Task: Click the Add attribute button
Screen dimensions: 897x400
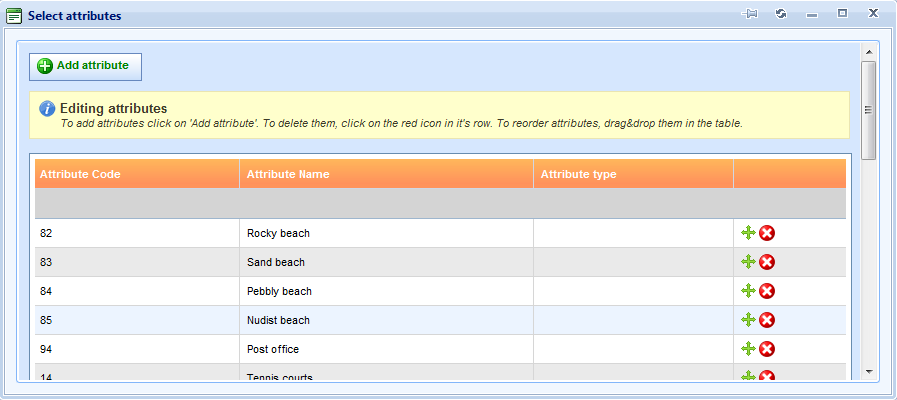Action: [x=85, y=67]
